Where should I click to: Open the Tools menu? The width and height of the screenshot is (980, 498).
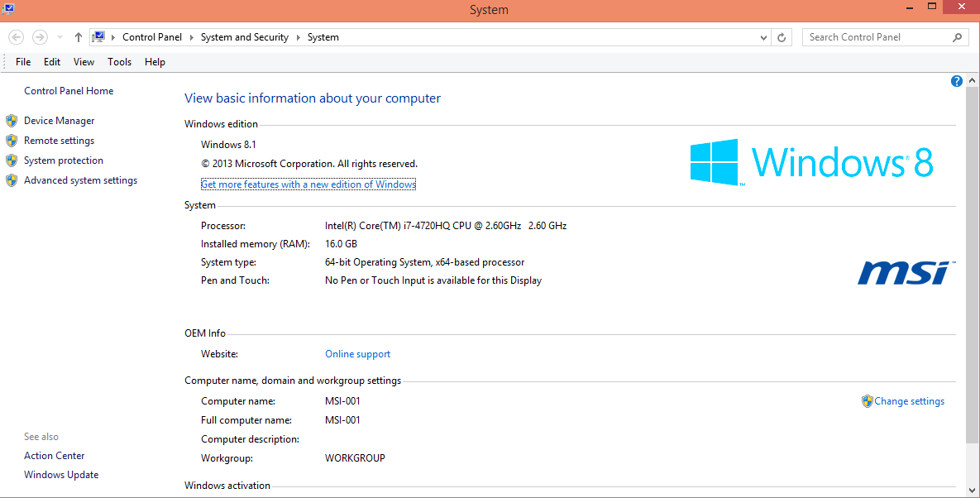pos(119,62)
